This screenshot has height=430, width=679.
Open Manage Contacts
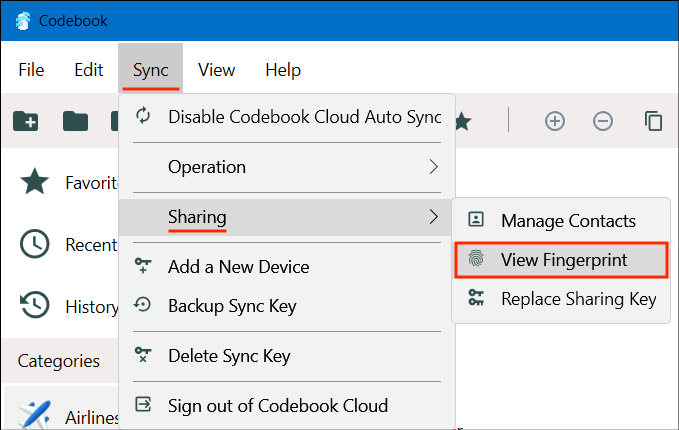[x=561, y=221]
